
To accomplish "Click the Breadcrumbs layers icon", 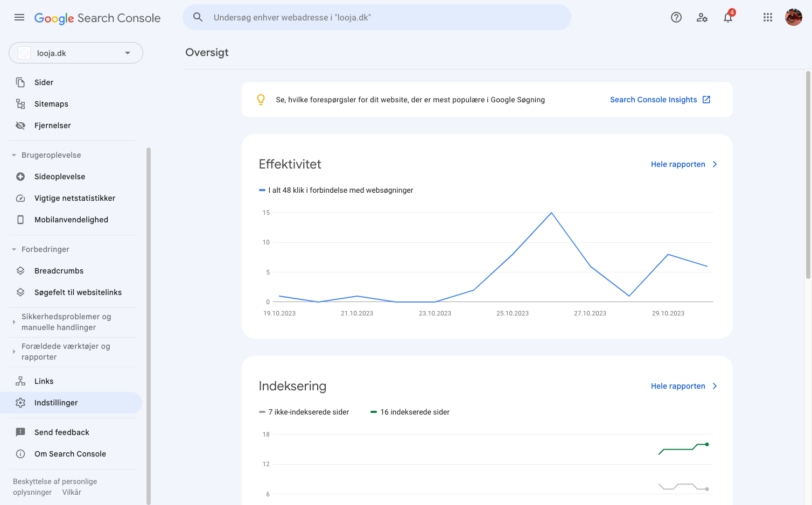I will click(x=20, y=271).
